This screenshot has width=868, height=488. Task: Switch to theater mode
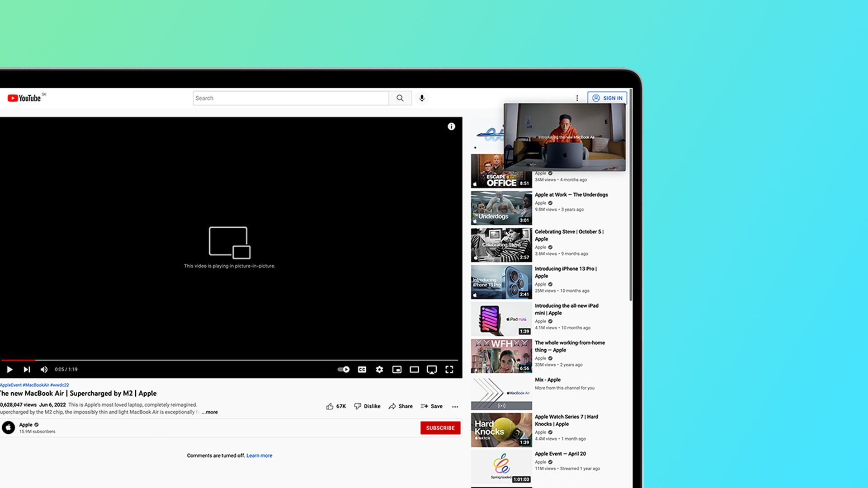[x=414, y=370]
